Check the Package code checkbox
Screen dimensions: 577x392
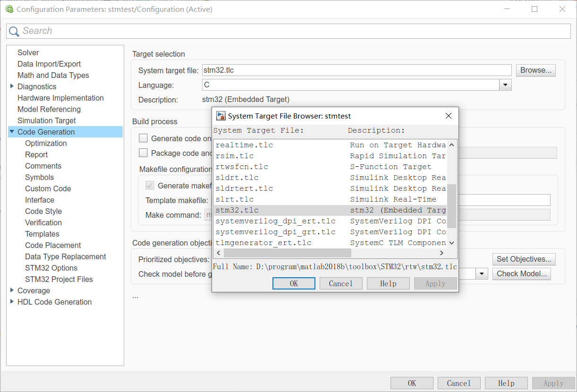[143, 153]
